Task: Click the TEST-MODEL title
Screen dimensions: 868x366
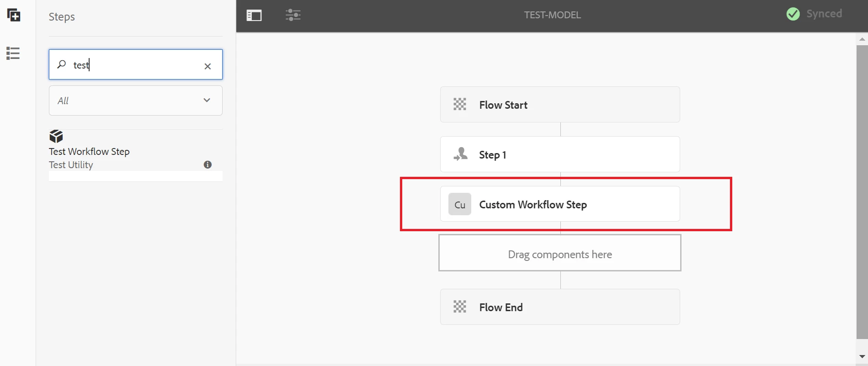Action: (x=552, y=15)
